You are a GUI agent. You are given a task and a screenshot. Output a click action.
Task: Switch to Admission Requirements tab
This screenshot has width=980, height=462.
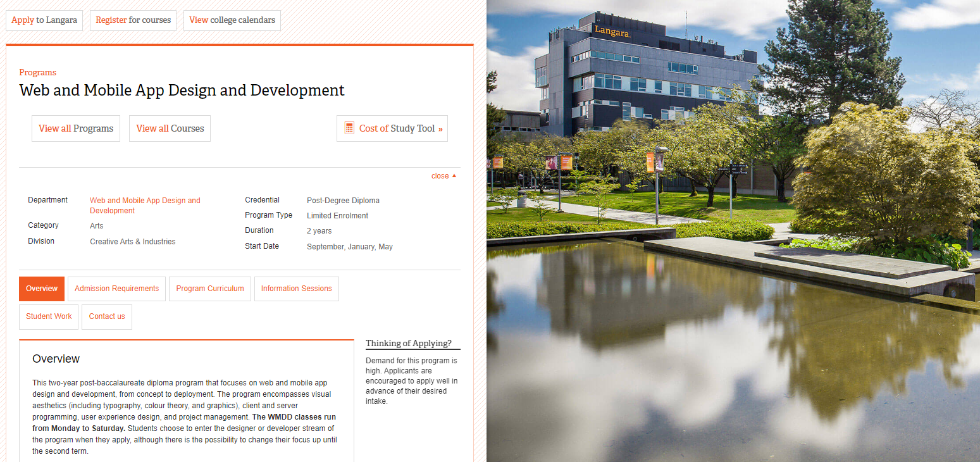116,289
